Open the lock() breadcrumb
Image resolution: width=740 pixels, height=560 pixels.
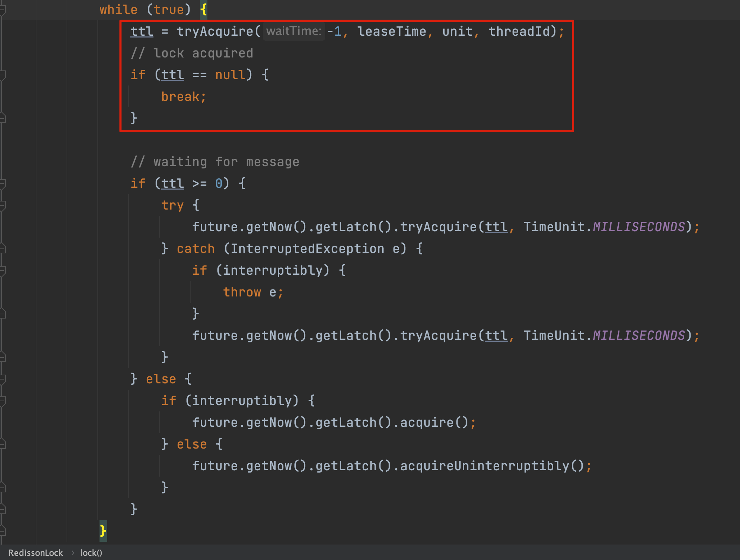(x=91, y=553)
